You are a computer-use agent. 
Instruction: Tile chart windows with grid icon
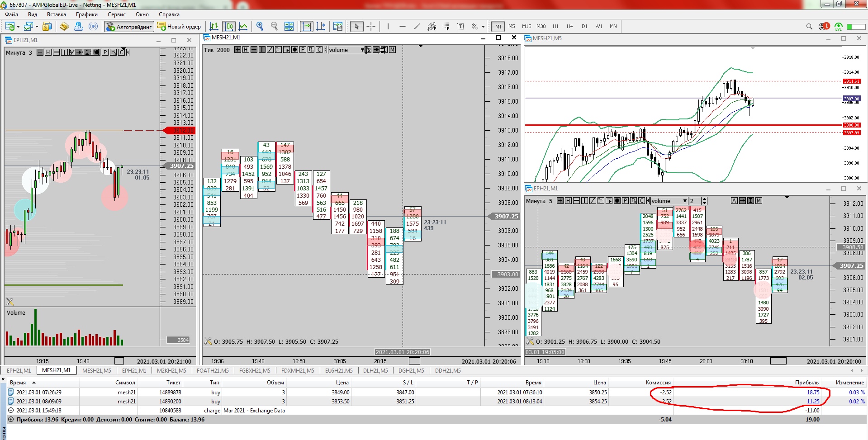point(289,26)
